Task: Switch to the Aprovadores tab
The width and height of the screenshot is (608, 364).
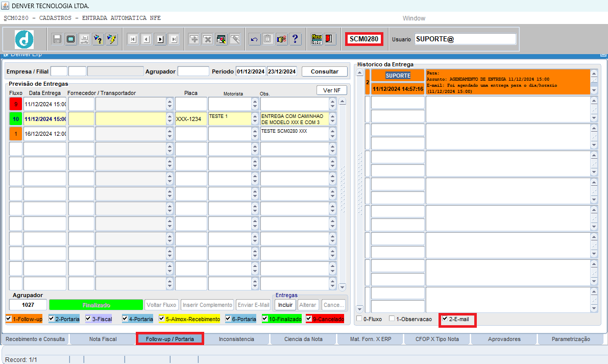Action: (504, 339)
